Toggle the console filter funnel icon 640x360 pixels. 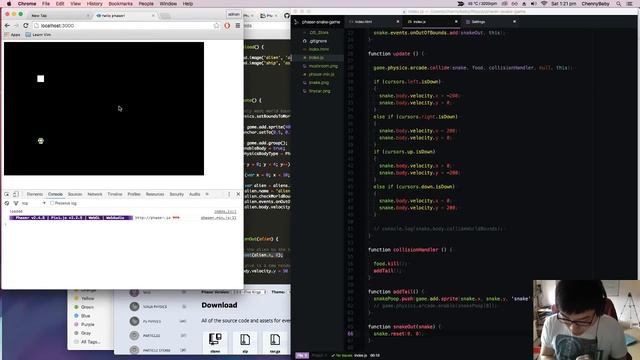coord(16,203)
